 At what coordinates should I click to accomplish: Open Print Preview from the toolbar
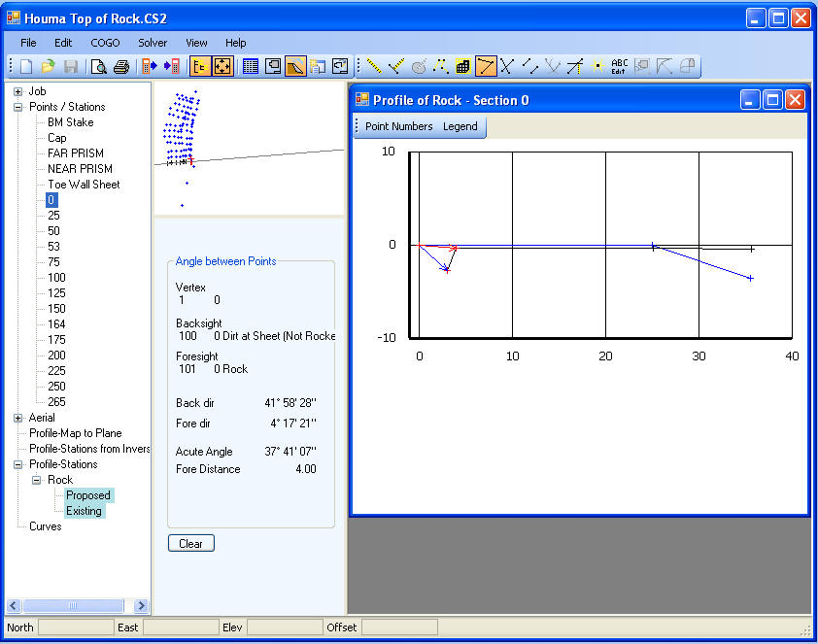[x=98, y=66]
